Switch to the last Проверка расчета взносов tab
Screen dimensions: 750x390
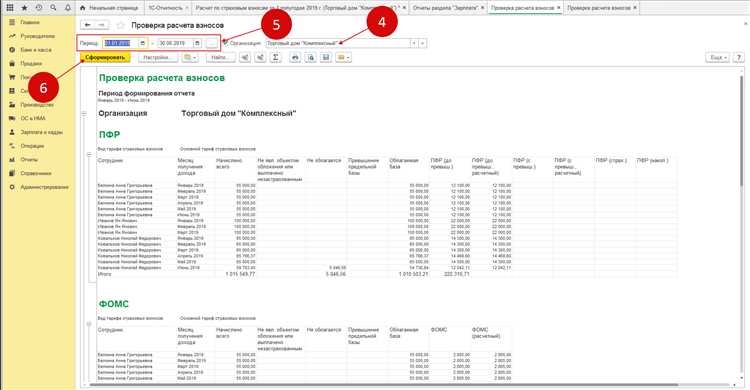coord(602,8)
